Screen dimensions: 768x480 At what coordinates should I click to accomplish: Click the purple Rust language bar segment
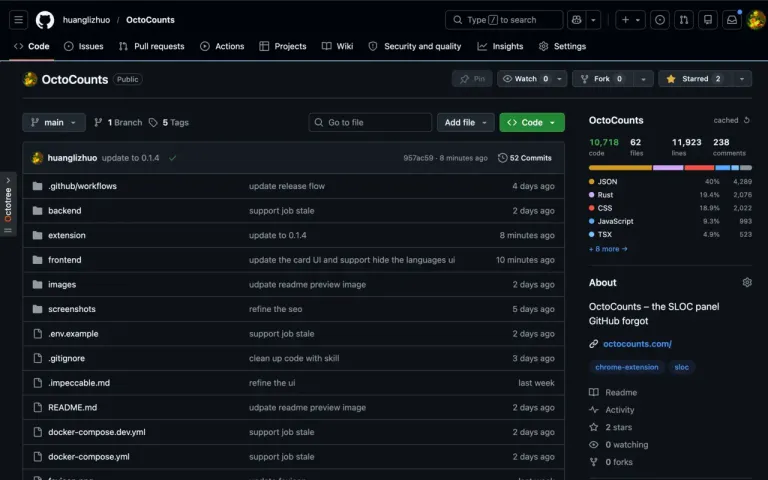coord(668,168)
